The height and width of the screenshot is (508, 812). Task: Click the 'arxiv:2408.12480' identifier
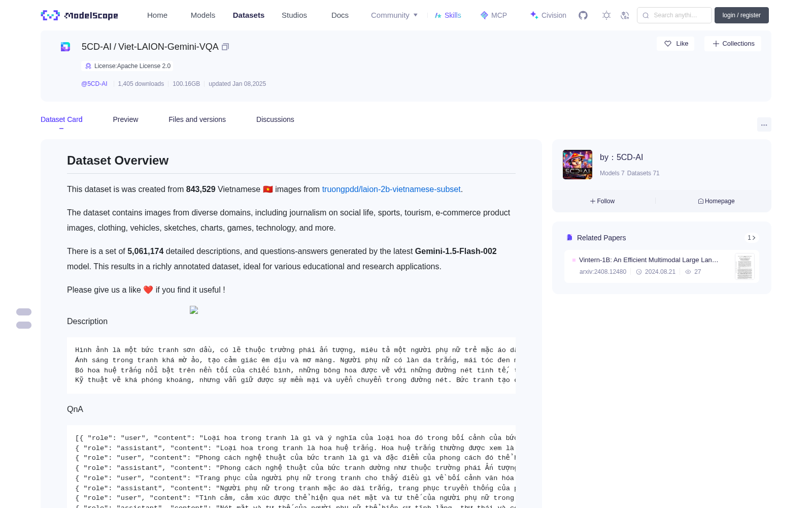coord(603,272)
